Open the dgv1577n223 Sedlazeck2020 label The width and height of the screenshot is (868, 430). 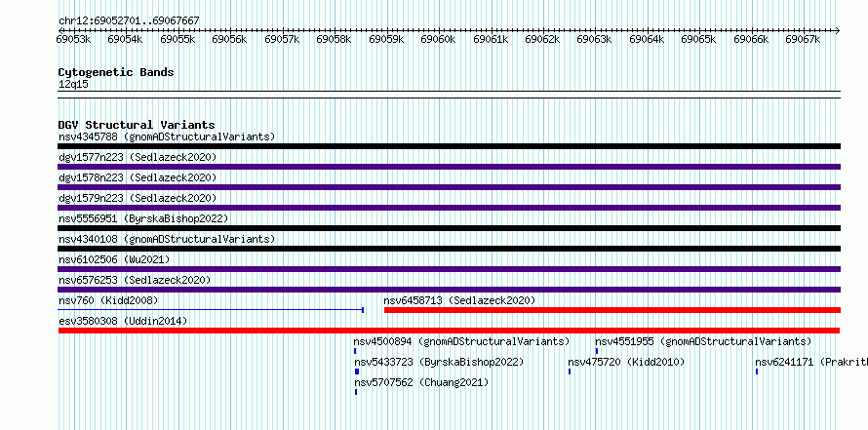138,157
